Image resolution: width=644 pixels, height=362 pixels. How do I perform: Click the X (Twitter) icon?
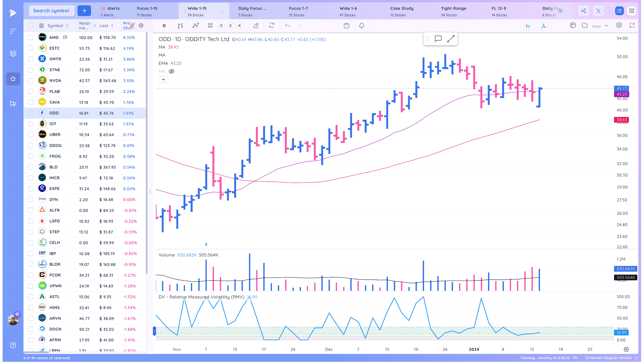coord(598,11)
